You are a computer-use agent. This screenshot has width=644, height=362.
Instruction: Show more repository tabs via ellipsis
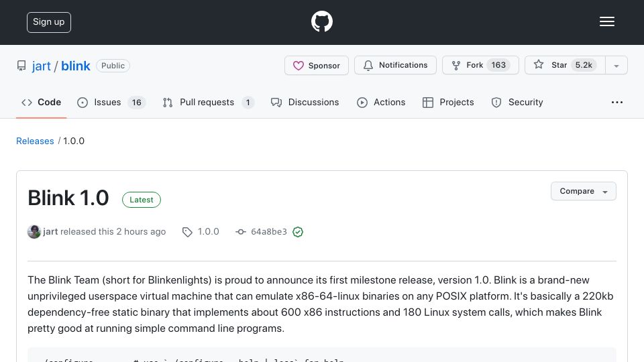[617, 102]
